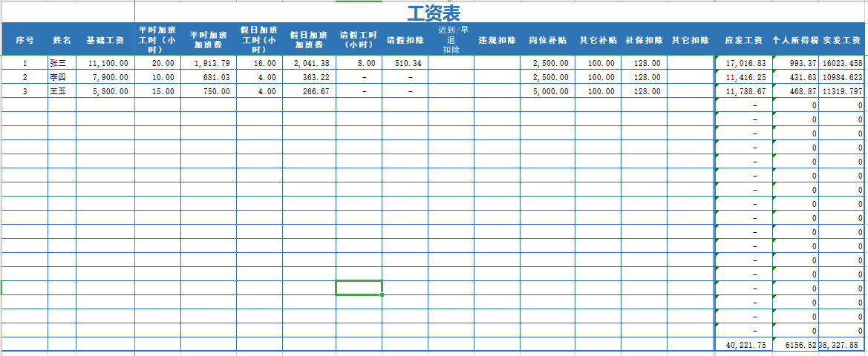
Task: Select the 序号 column header cell
Action: (x=25, y=40)
